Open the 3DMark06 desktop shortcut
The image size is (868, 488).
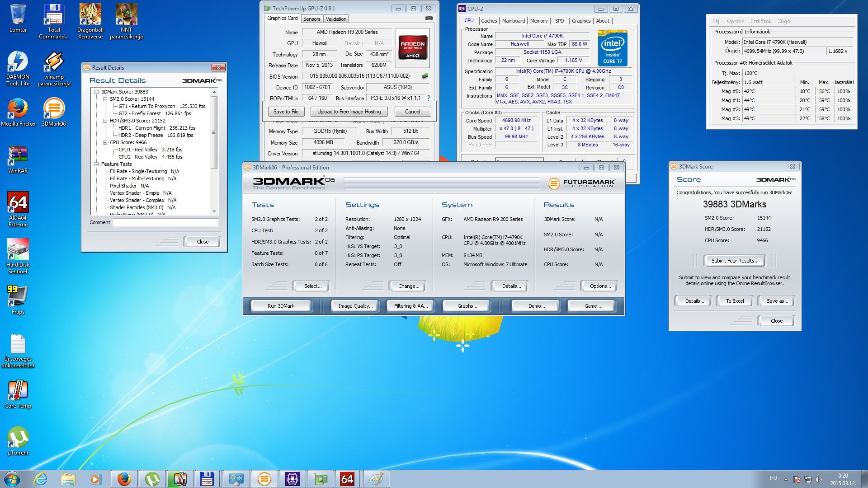pos(54,113)
